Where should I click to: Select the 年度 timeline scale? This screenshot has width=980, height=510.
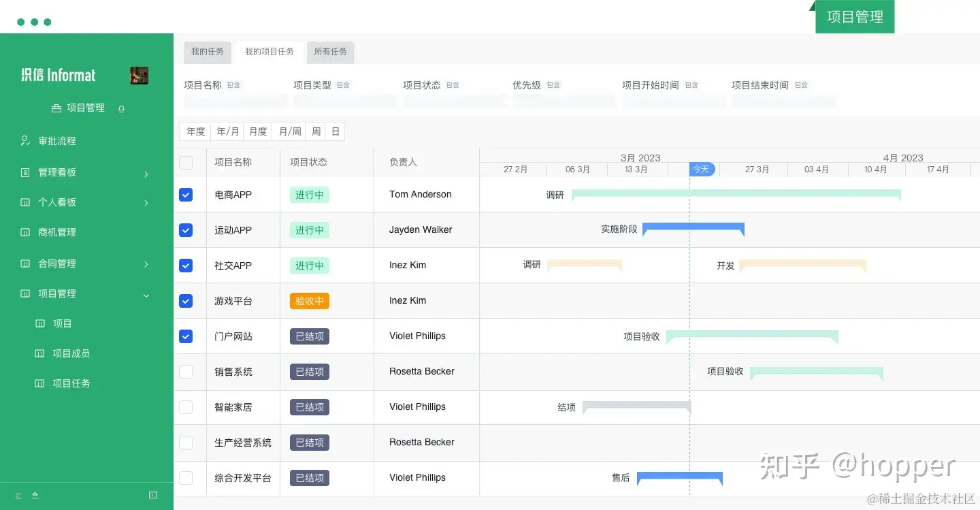pos(196,131)
